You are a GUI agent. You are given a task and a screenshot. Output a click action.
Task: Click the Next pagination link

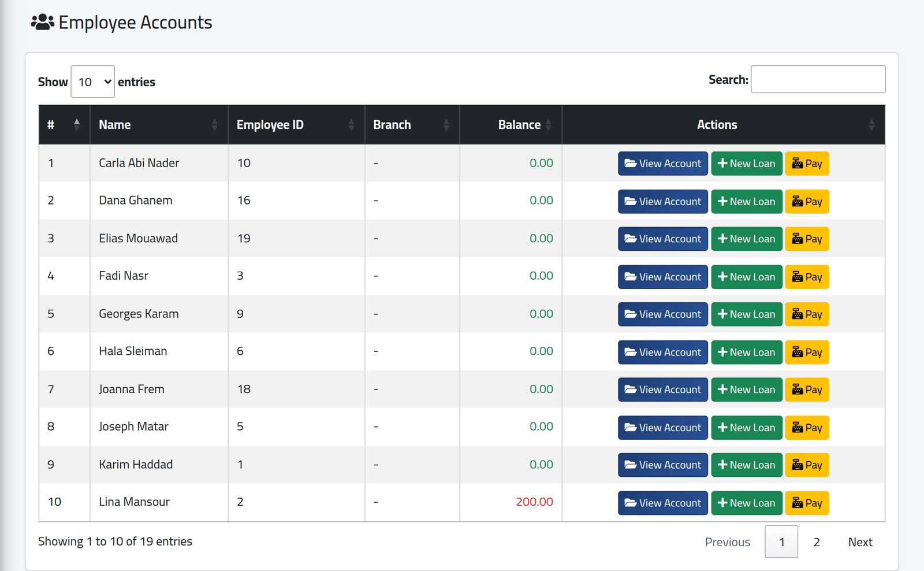[860, 542]
